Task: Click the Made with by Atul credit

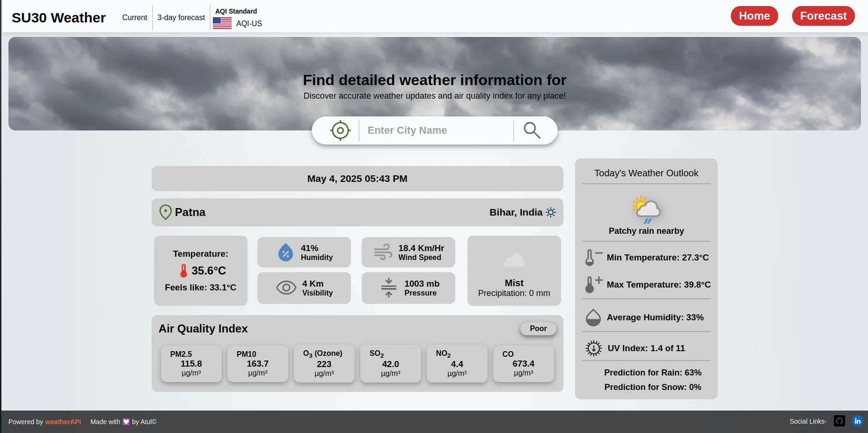Action: tap(124, 422)
